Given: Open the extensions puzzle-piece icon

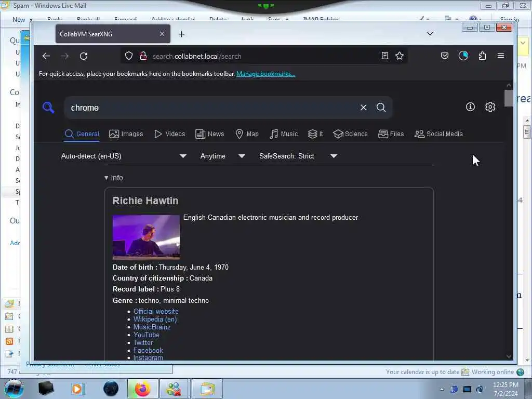Looking at the screenshot, I should (x=482, y=56).
